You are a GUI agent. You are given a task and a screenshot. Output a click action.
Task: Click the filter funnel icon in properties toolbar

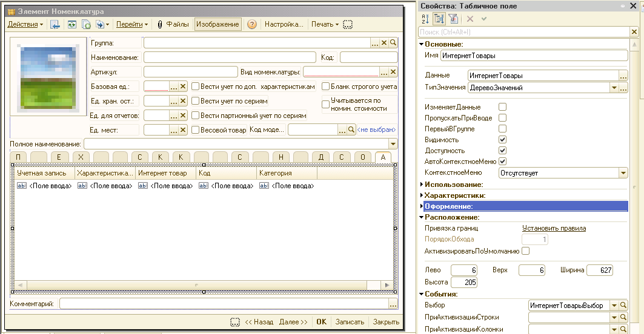pyautogui.click(x=453, y=19)
